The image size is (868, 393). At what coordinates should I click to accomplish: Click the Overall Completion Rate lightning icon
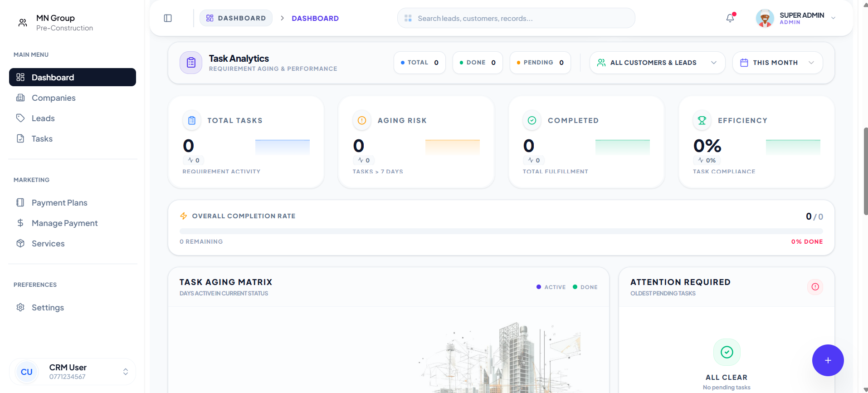coord(184,216)
